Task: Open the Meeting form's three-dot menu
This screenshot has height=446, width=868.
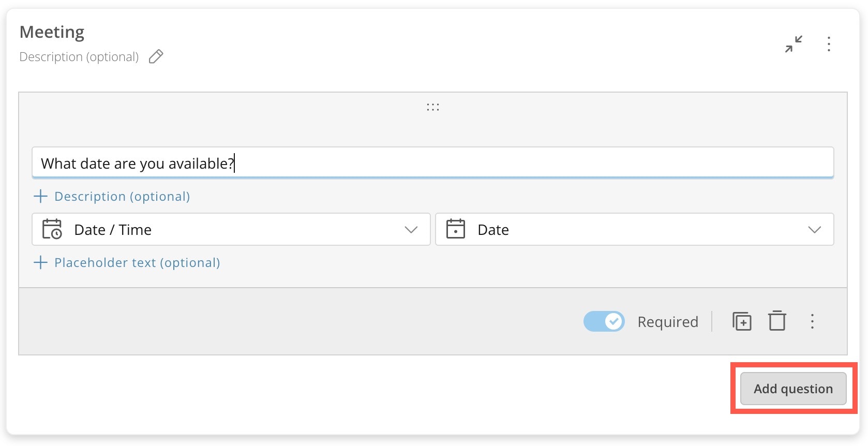Action: (829, 44)
